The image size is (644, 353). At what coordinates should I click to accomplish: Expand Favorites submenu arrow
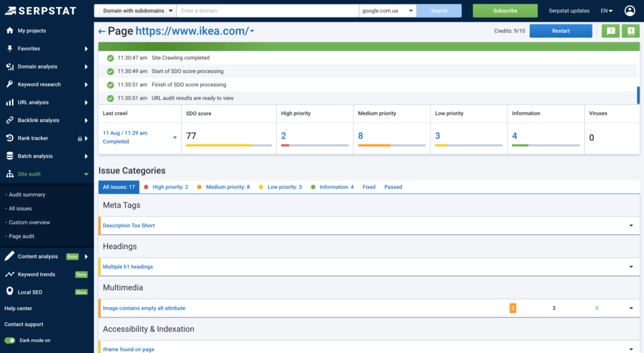click(86, 48)
